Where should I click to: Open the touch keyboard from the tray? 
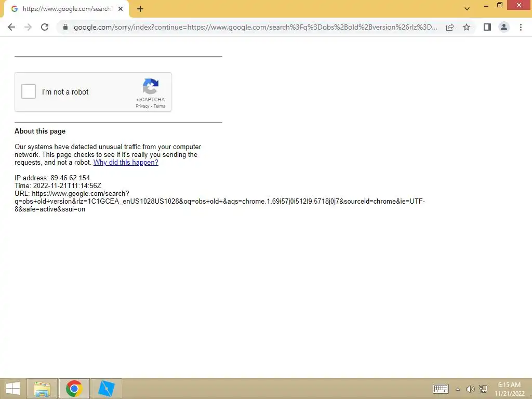pyautogui.click(x=441, y=389)
